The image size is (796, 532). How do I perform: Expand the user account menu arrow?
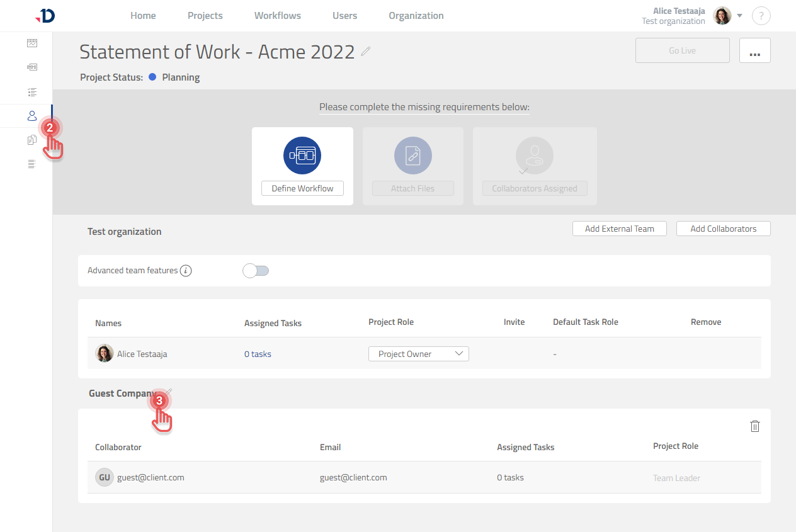[740, 16]
